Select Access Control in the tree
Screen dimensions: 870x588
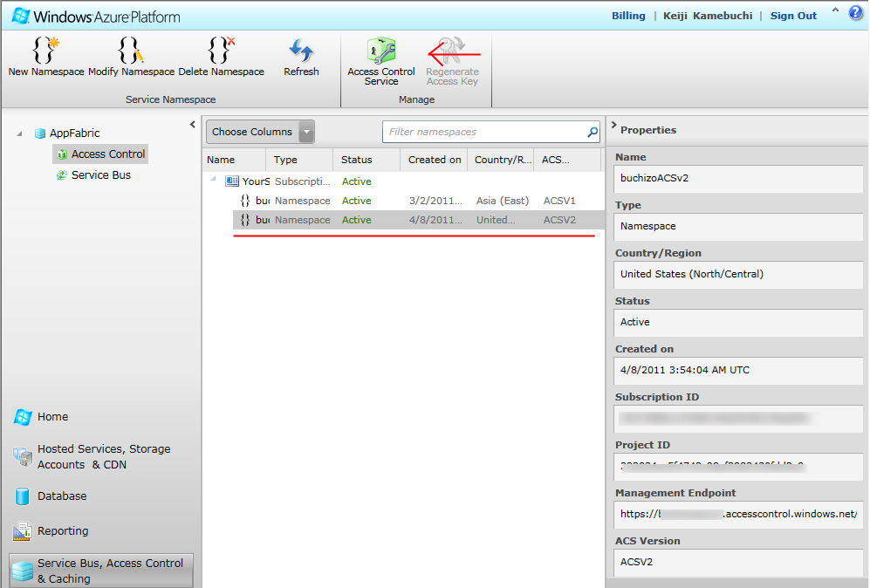[x=100, y=154]
